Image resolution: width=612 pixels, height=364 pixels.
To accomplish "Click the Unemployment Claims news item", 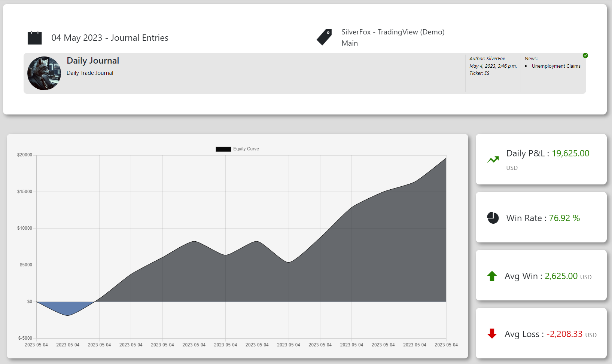I will 556,66.
